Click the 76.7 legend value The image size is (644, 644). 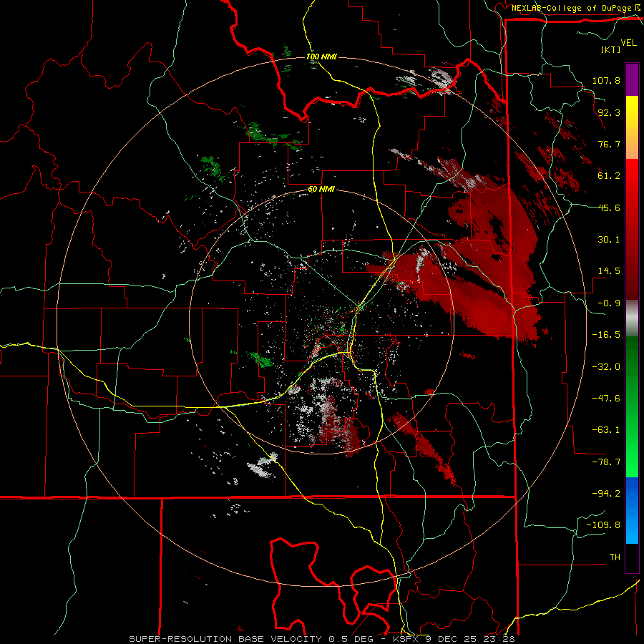pyautogui.click(x=609, y=144)
